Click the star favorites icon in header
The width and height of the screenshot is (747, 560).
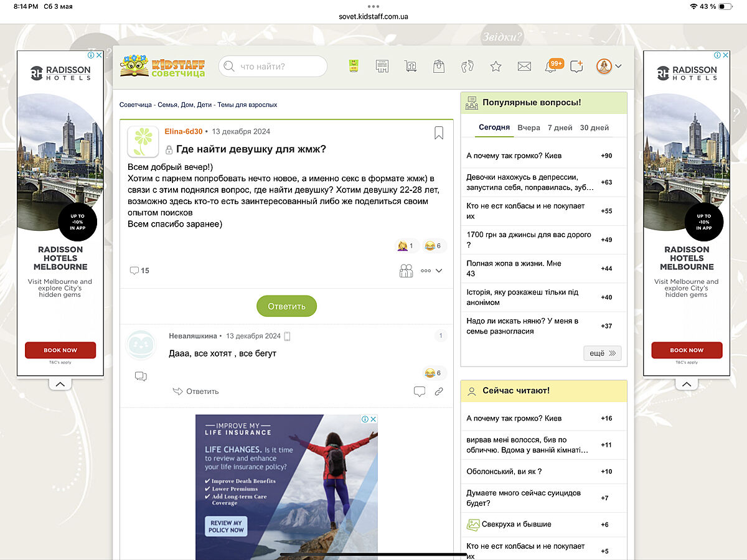(x=496, y=66)
